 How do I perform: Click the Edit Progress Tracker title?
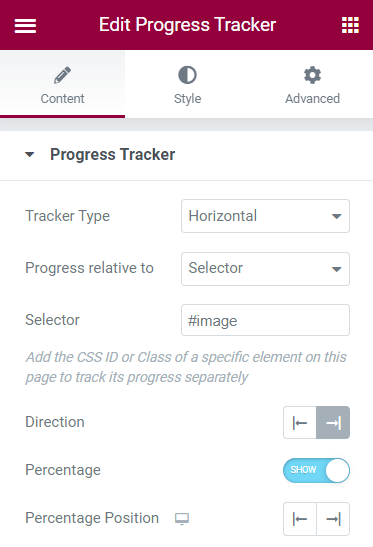[x=187, y=25]
